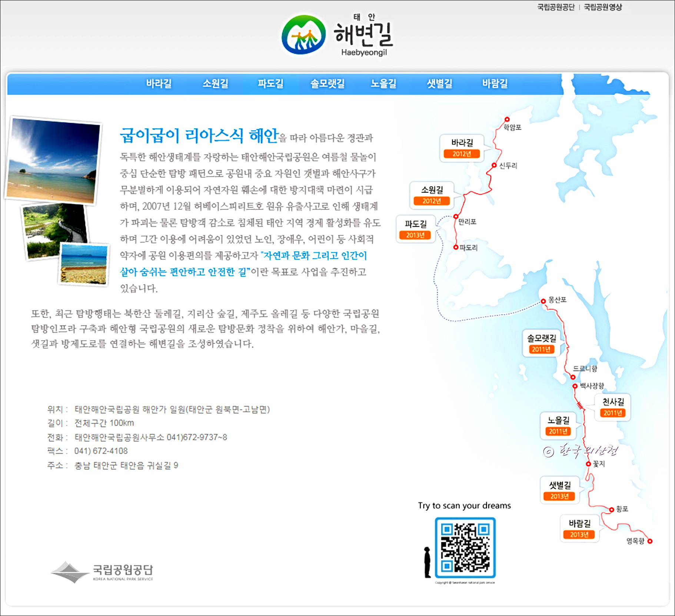Open the 샛별길 menu tab
Viewport: 675px width, 616px height.
click(x=440, y=84)
